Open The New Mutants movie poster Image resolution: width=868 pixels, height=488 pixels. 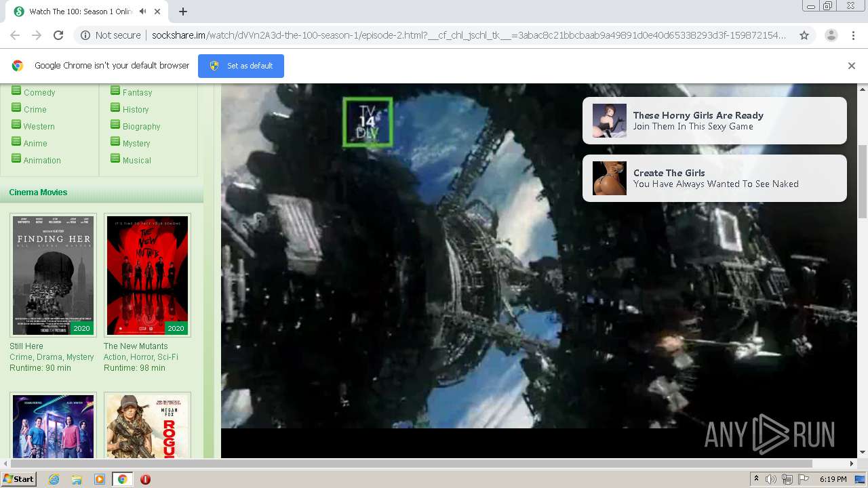click(x=147, y=275)
